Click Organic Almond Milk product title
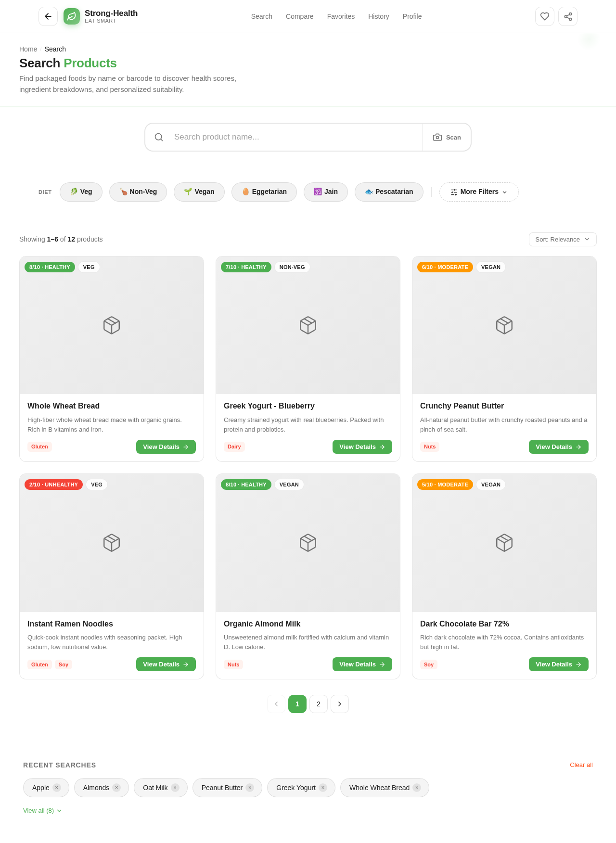The height and width of the screenshot is (843, 616). (x=262, y=624)
